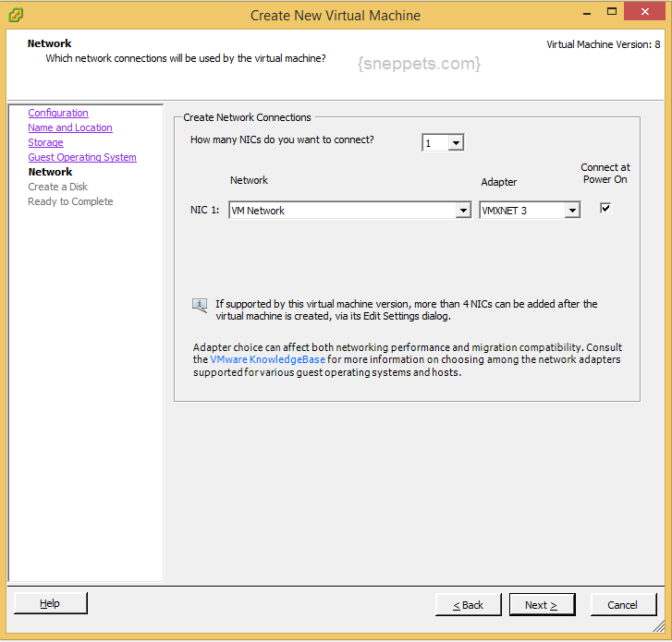Screen dimensions: 672x642
Task: Go to the Name and Location step
Action: [x=70, y=127]
